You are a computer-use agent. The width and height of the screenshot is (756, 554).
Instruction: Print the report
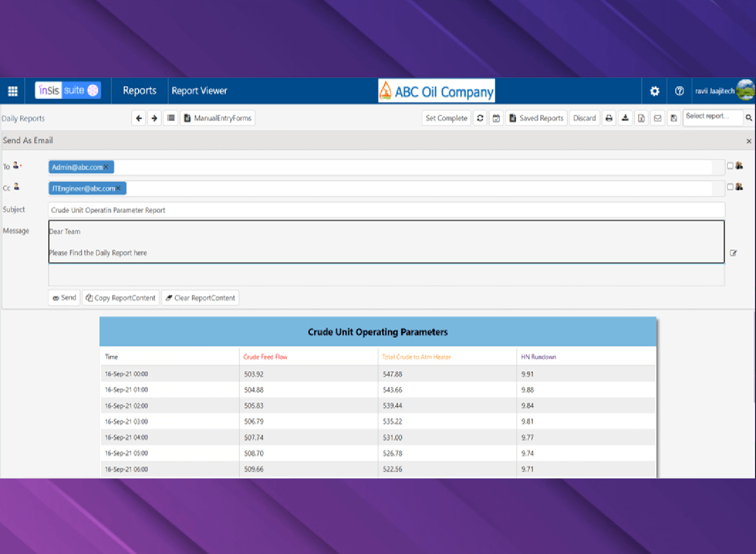pos(609,118)
